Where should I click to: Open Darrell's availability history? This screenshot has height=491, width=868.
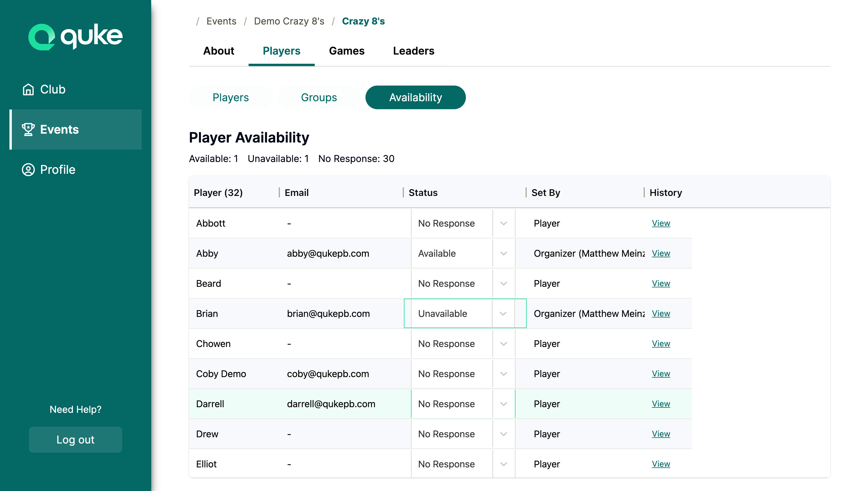click(660, 404)
